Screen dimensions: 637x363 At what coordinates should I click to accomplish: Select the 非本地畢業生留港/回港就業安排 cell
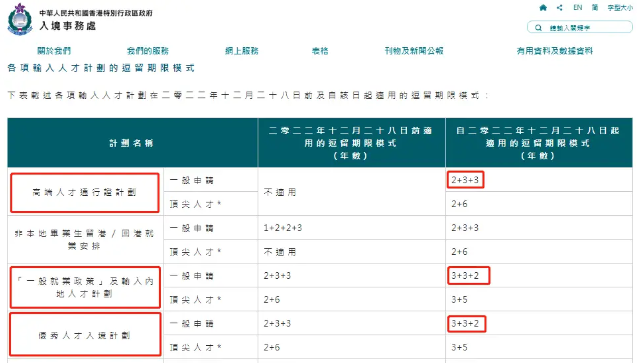pyautogui.click(x=84, y=240)
